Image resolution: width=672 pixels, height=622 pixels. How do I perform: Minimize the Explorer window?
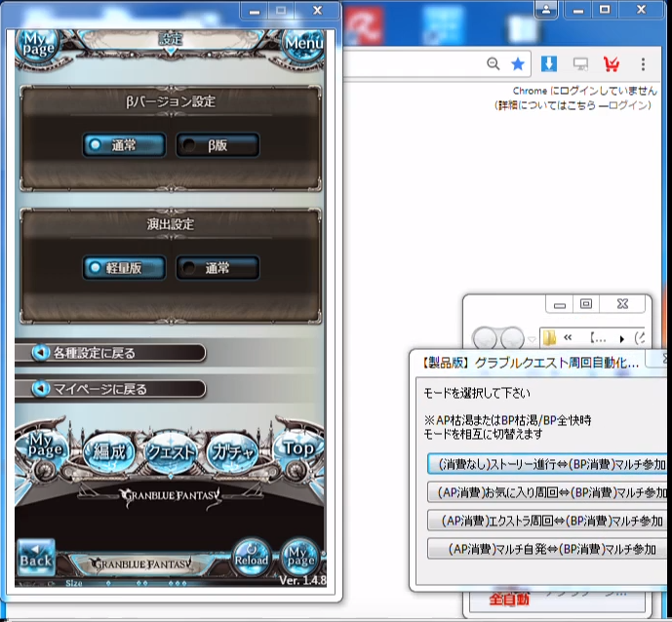point(559,305)
